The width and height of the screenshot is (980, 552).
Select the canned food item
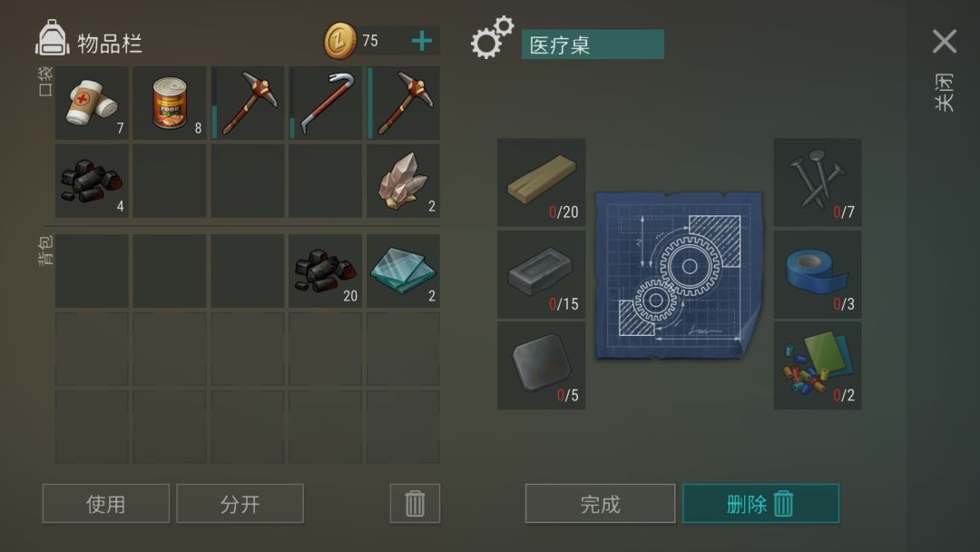(x=170, y=103)
